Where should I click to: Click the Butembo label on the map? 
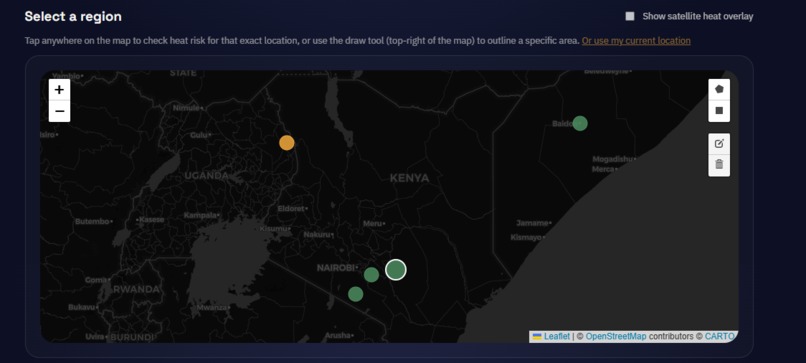[92, 222]
